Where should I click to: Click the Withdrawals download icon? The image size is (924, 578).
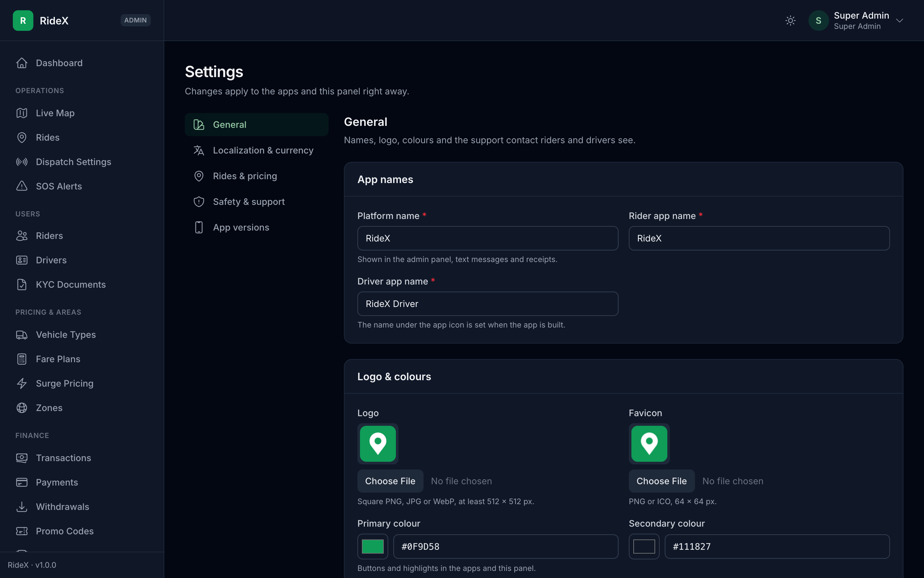click(x=22, y=507)
